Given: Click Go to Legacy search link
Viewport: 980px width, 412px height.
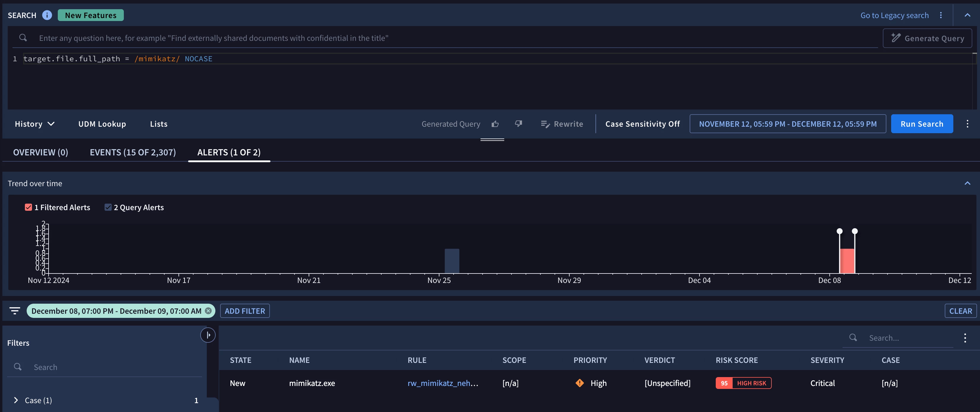Looking at the screenshot, I should [894, 15].
